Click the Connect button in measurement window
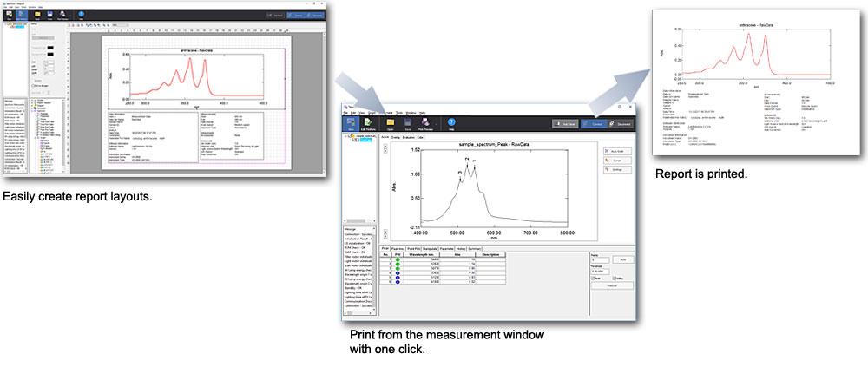The image size is (868, 367). pyautogui.click(x=594, y=124)
